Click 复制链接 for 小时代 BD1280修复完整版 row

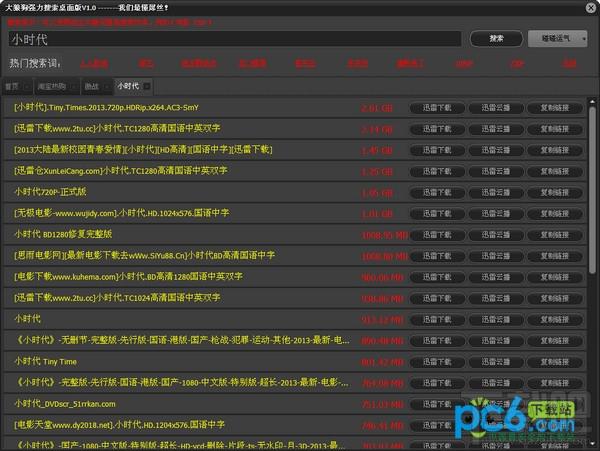pos(555,235)
